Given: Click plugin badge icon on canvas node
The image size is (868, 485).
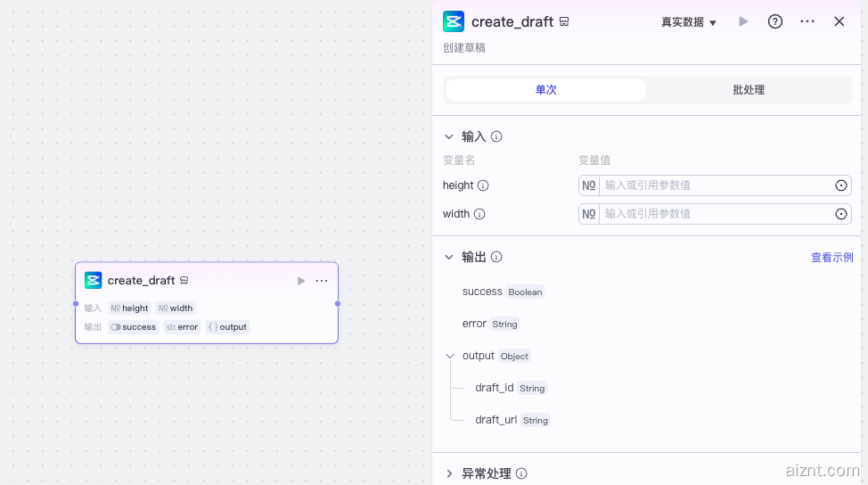Looking at the screenshot, I should tap(184, 281).
